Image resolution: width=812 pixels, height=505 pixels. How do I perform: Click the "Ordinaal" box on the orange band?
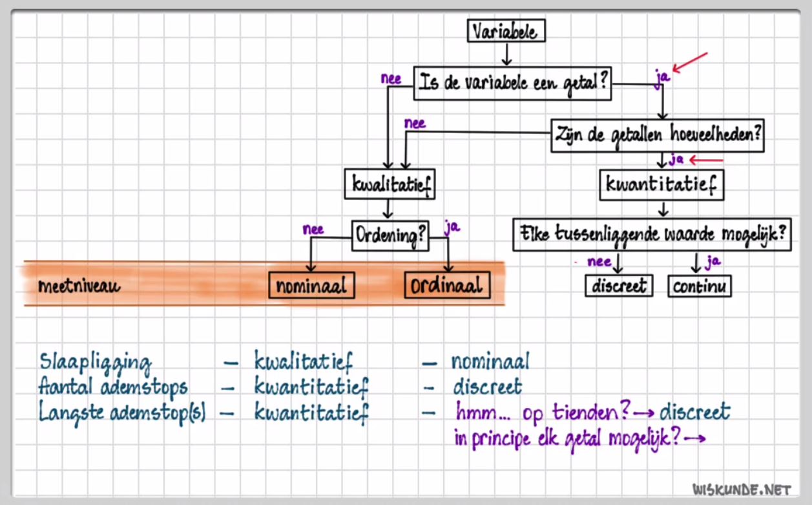pos(447,285)
